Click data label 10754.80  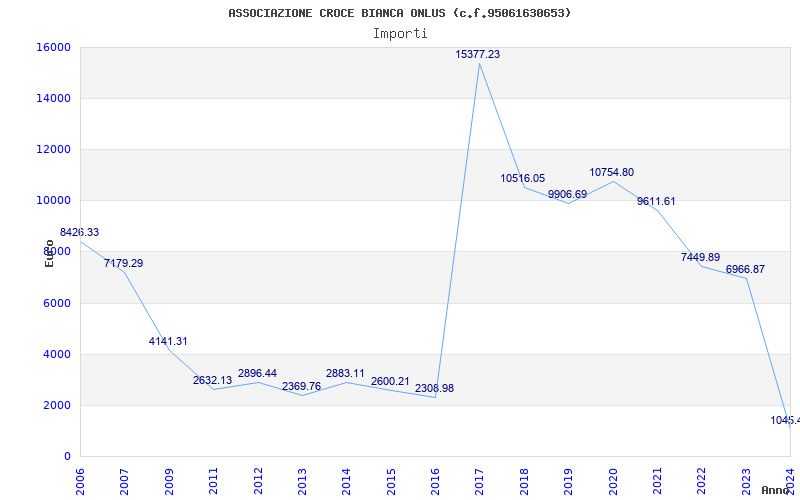(x=612, y=172)
